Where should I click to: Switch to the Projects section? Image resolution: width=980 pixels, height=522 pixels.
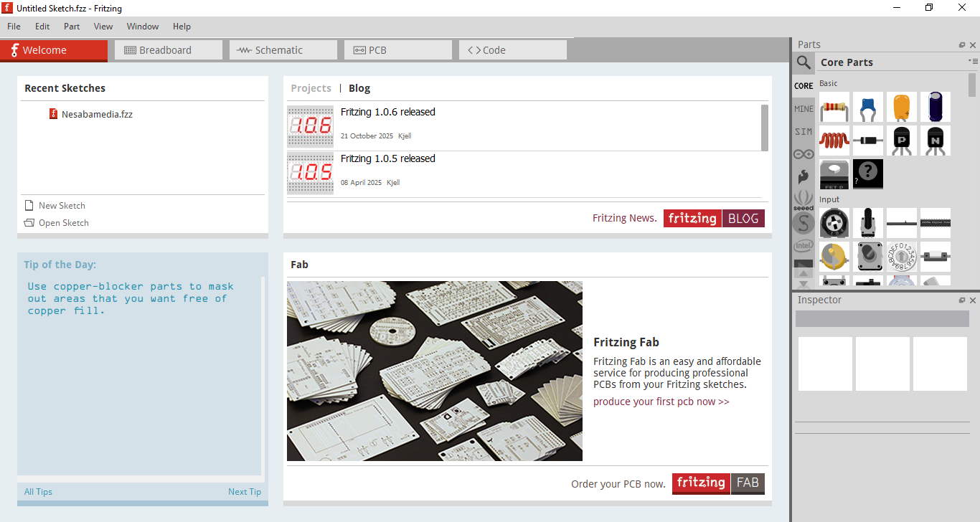coord(311,88)
